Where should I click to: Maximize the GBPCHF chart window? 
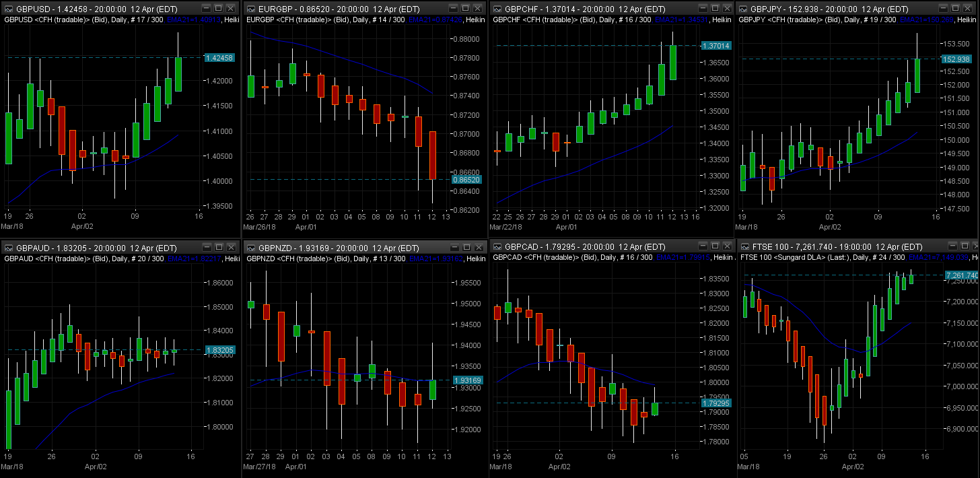tap(708, 9)
